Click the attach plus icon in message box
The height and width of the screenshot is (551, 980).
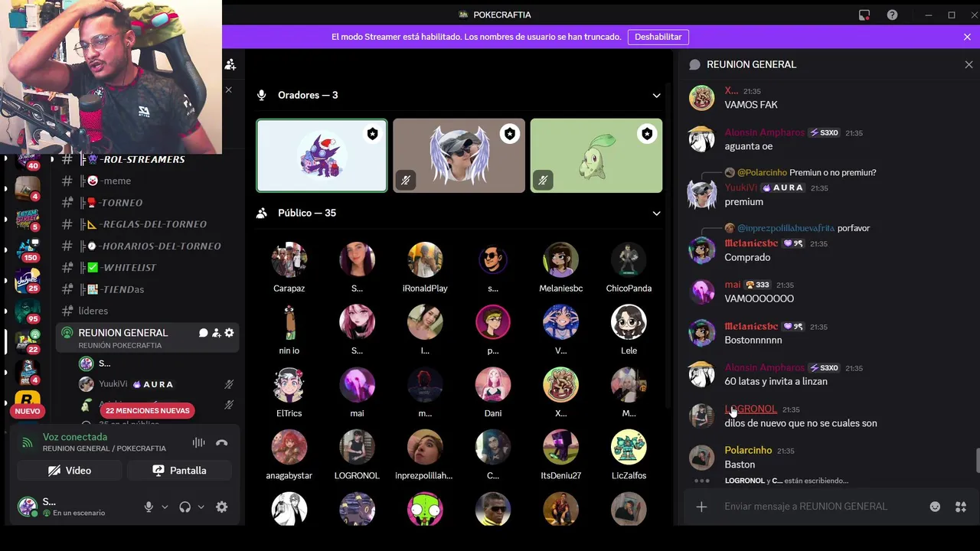[701, 507]
